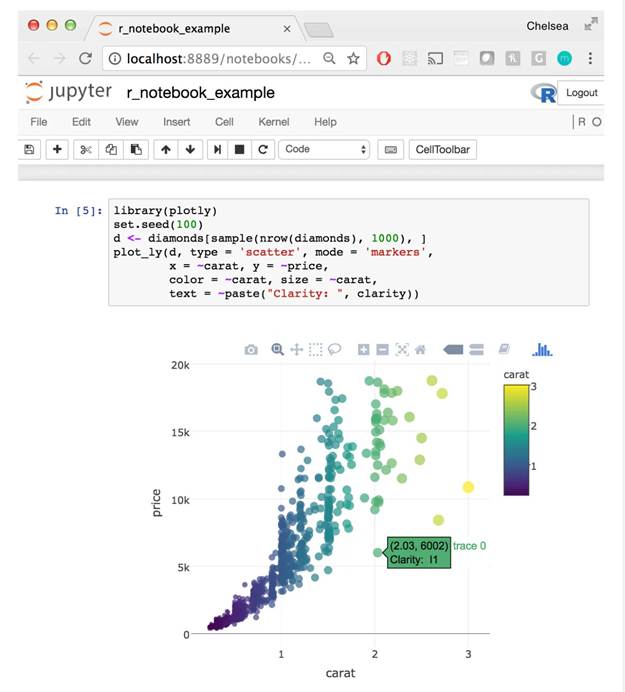Image resolution: width=625 pixels, height=692 pixels.
Task: Save notebook with the floppy disk icon
Action: tap(29, 149)
